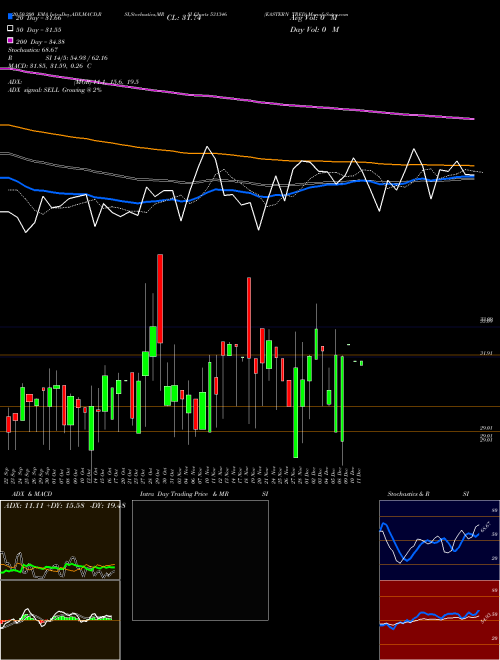Screen dimensions: 500x660
Task: Open the MACD histogram mini chart
Action: (60, 620)
